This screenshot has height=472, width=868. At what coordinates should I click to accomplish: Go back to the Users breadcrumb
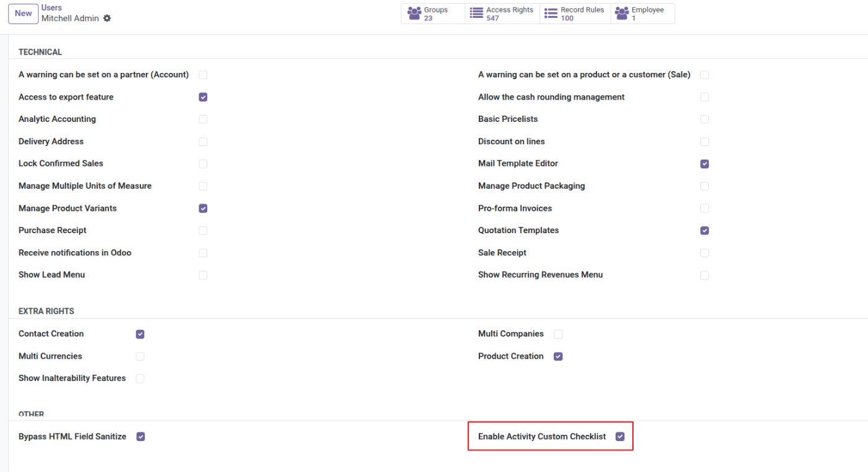52,8
